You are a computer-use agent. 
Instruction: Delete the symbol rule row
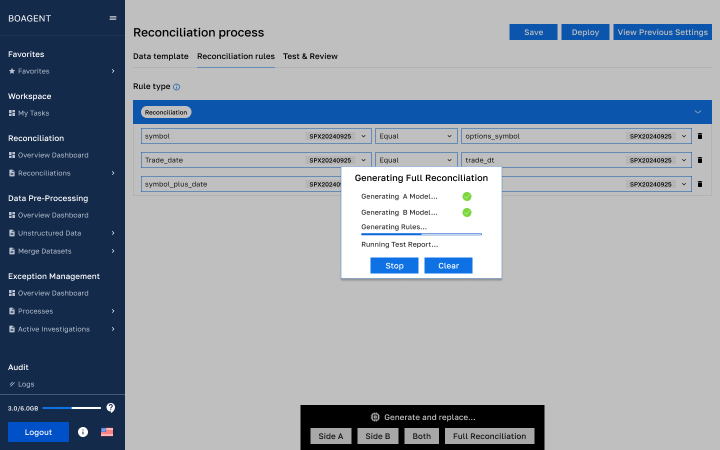[x=700, y=136]
